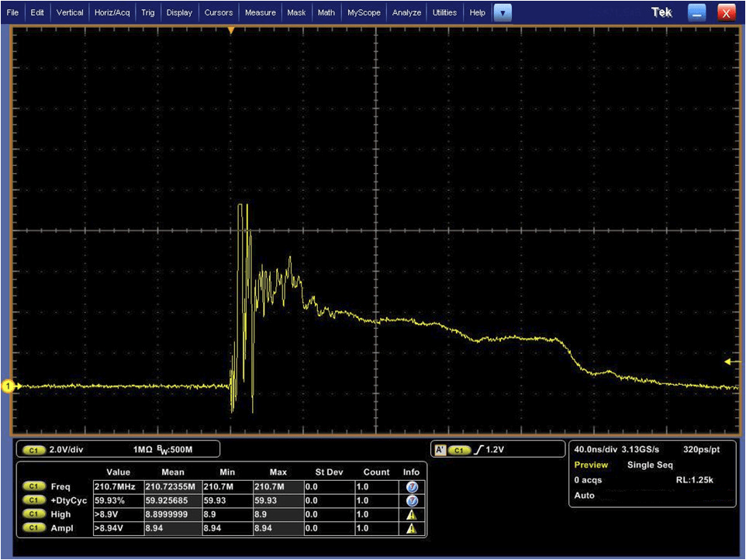Open the Measure menu
The width and height of the screenshot is (746, 560).
260,12
